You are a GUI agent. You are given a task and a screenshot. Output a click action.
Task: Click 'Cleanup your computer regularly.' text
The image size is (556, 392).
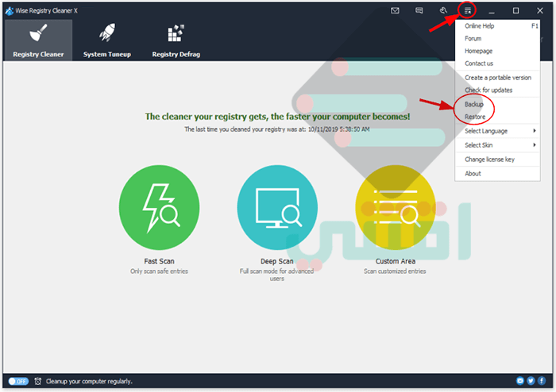point(89,382)
